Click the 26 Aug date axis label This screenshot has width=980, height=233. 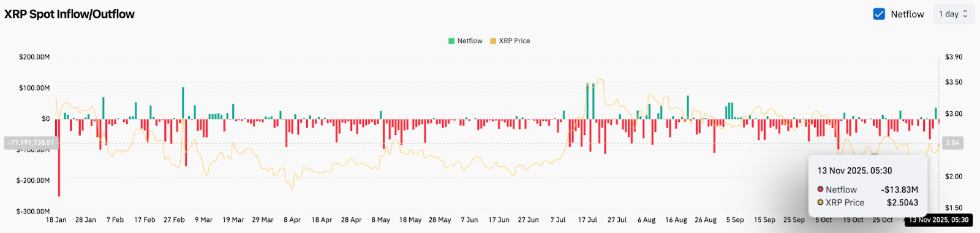click(x=706, y=220)
